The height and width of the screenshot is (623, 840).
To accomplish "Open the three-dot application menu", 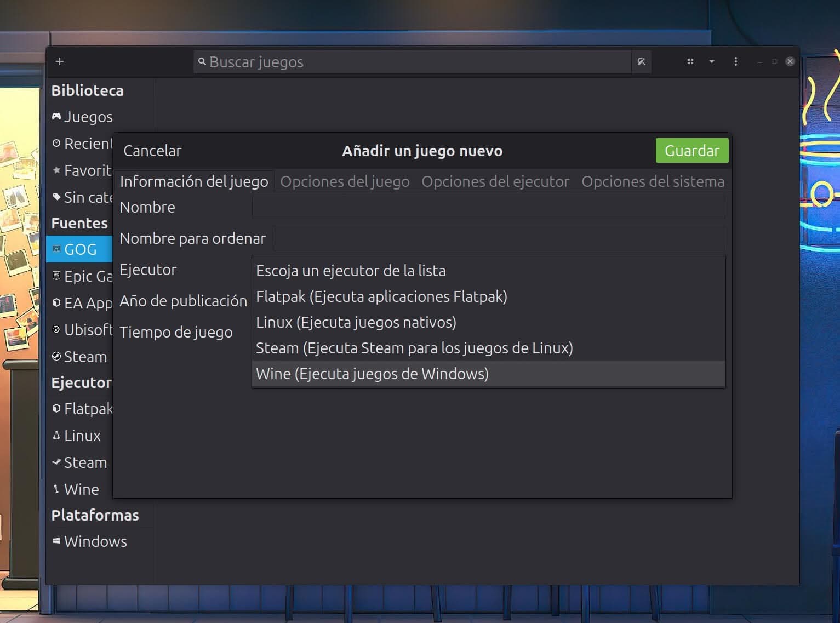I will click(735, 61).
